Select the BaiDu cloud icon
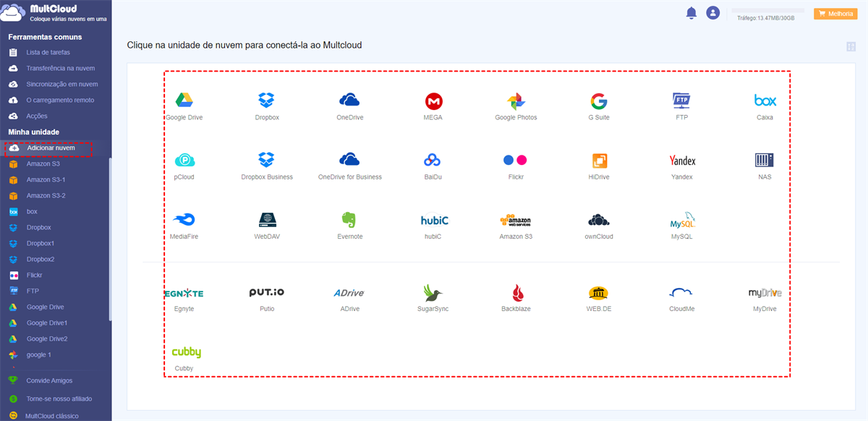 click(x=433, y=160)
